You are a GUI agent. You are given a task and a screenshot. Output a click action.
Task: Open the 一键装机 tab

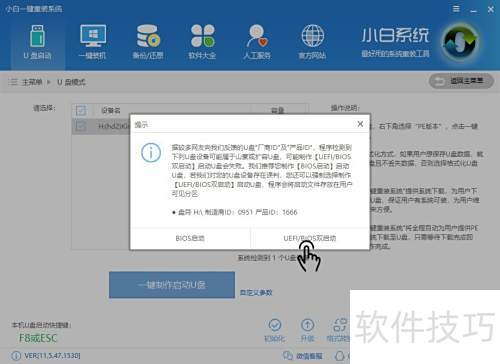(93, 42)
